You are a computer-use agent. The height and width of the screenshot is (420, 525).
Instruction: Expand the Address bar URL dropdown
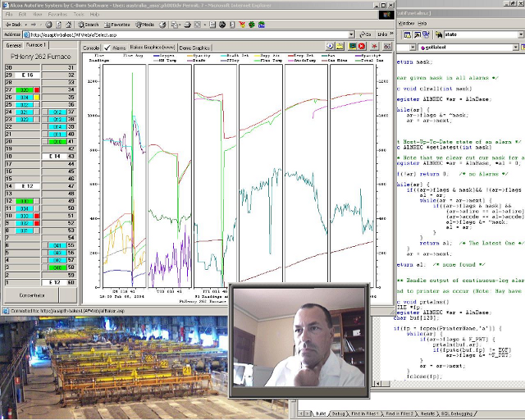coord(351,34)
